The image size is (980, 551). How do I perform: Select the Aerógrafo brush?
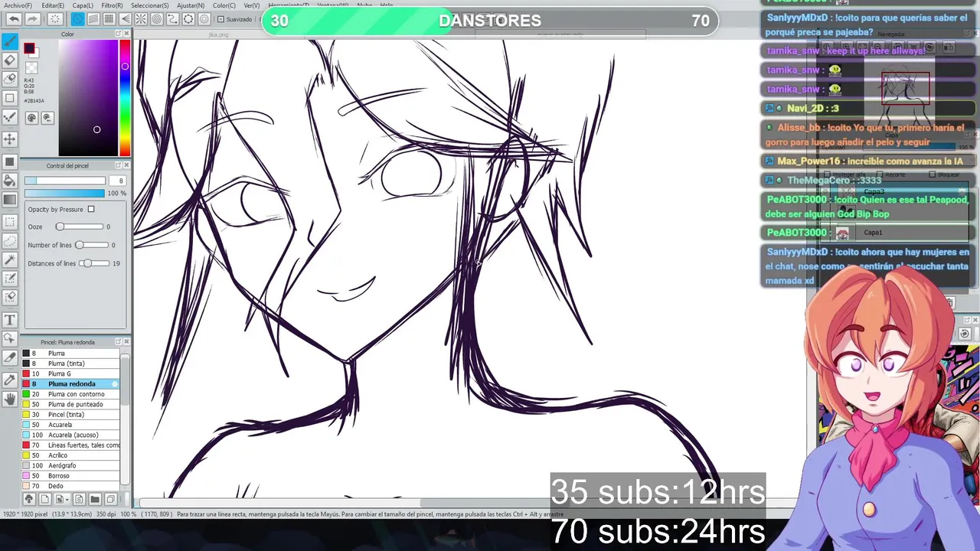tap(70, 465)
